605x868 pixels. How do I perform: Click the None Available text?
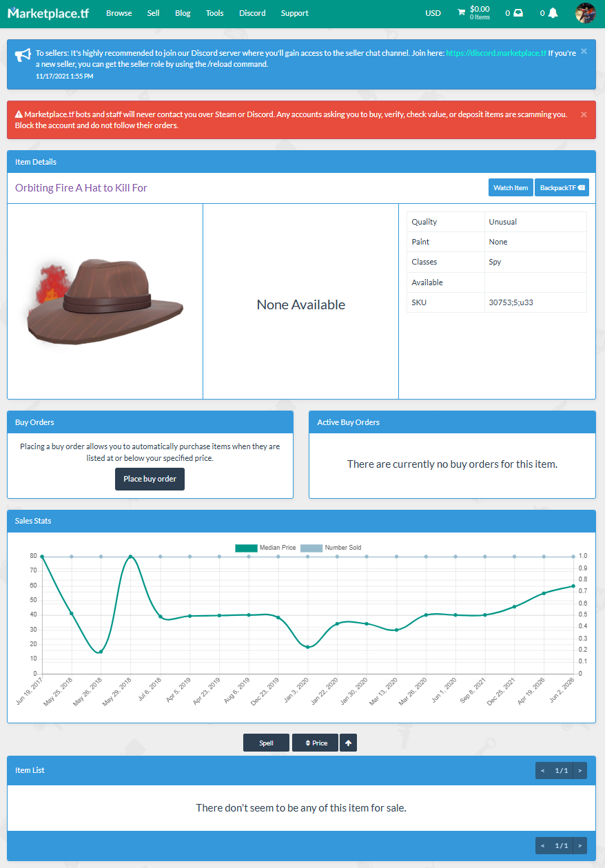(301, 304)
